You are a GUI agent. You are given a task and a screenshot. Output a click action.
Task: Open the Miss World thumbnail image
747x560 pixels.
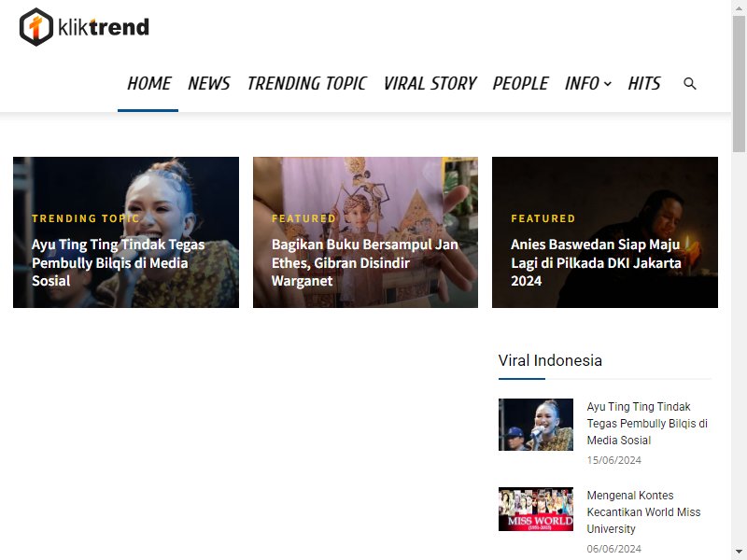click(535, 509)
